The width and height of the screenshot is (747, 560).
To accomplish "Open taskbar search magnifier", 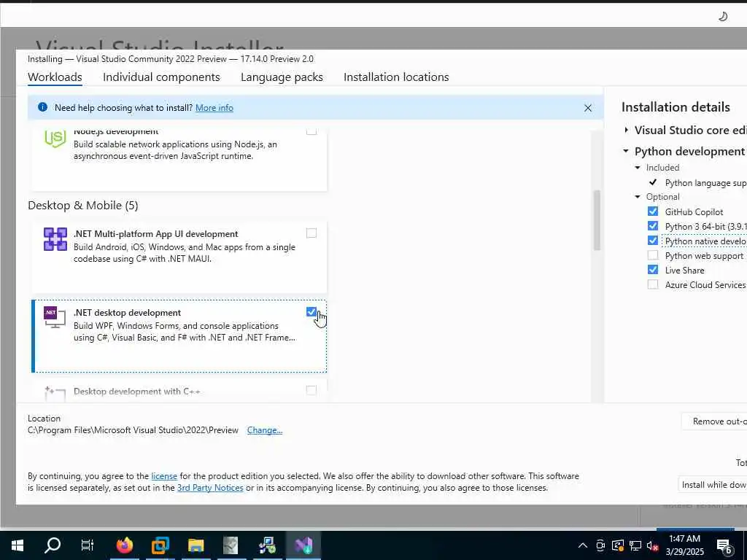I will (53, 545).
